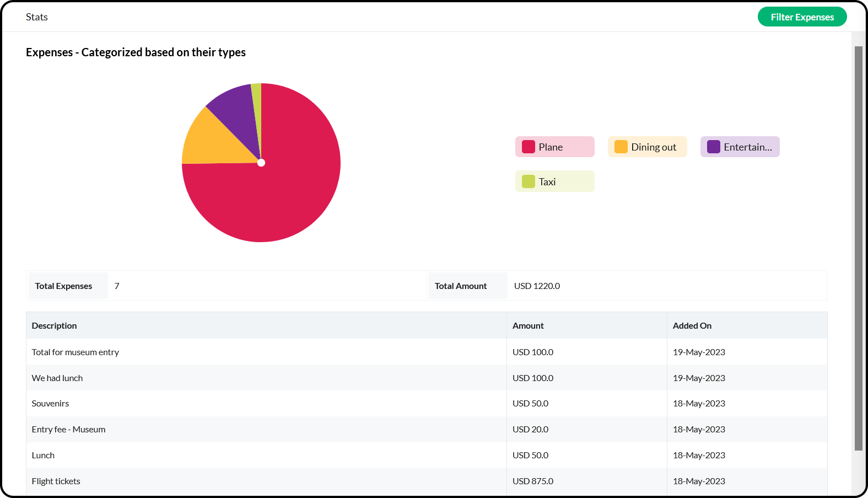Click the amount in the Lunch row

click(531, 455)
